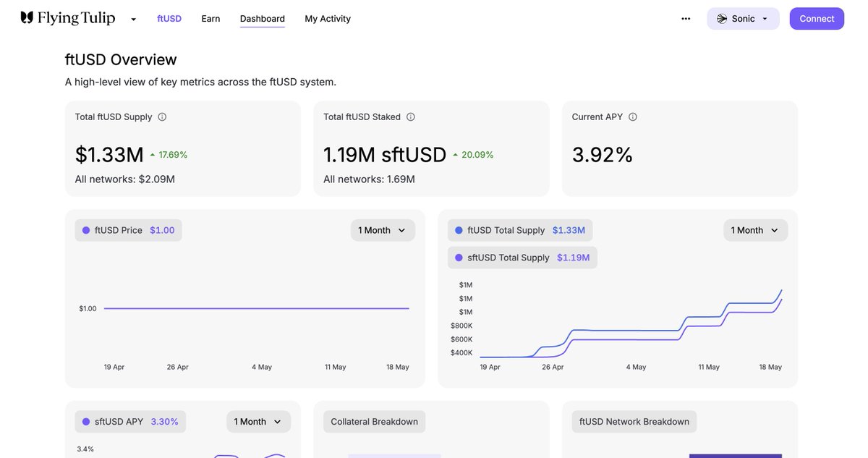Click the Sonic network logo icon
This screenshot has width=868, height=458.
(721, 19)
